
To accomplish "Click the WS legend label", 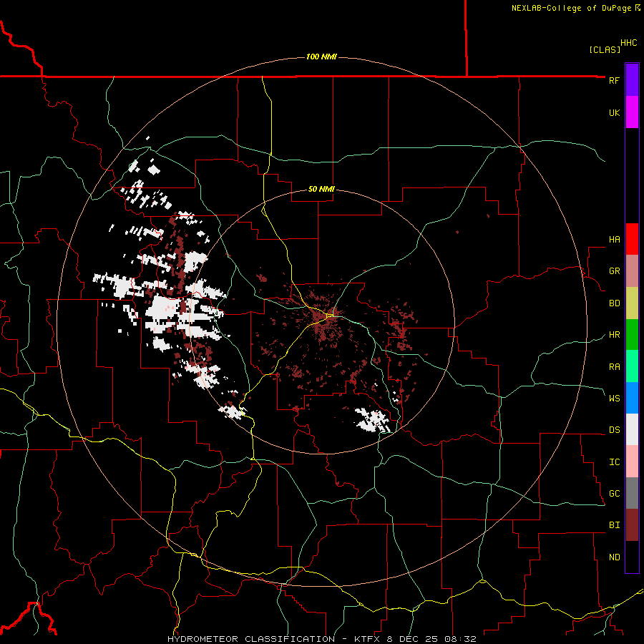I will (x=614, y=399).
